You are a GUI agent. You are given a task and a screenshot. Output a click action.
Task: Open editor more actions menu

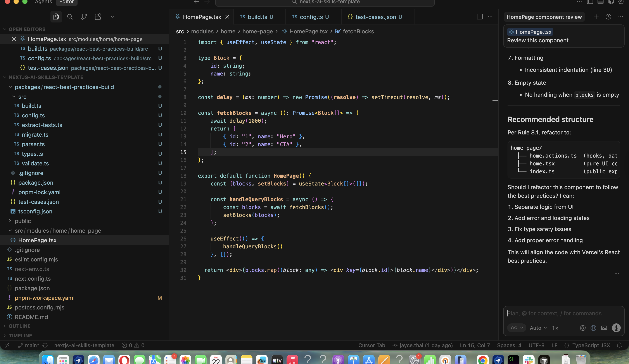coord(490,17)
